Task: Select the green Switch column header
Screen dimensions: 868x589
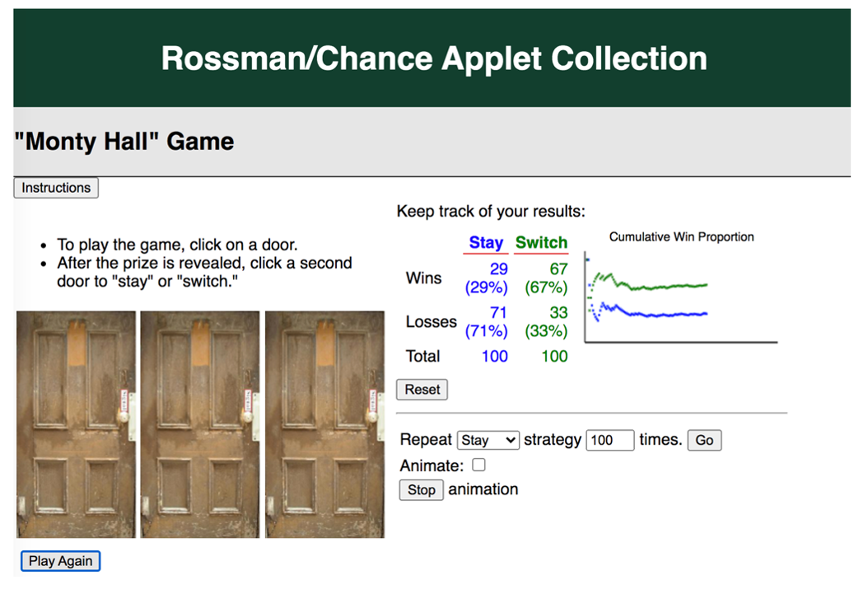Action: (541, 243)
